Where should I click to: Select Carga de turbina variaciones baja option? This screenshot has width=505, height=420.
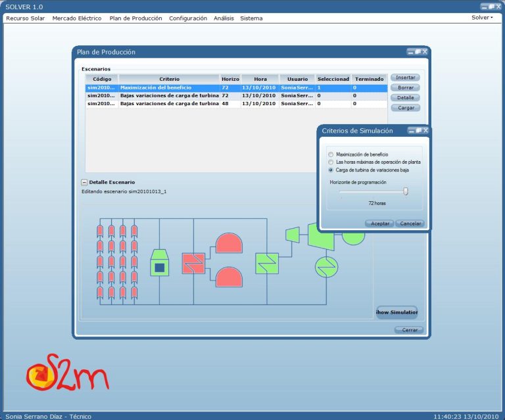tap(331, 170)
